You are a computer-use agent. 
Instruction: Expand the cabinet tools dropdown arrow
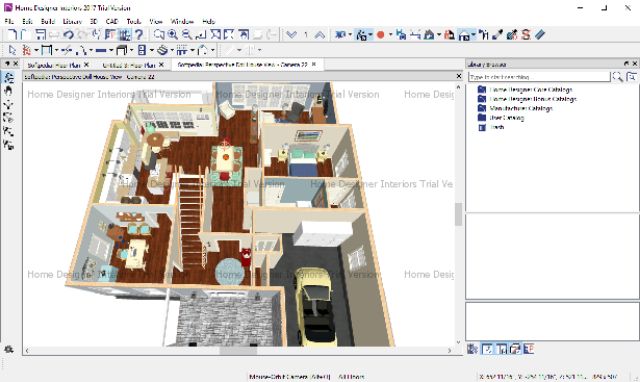[x=131, y=50]
